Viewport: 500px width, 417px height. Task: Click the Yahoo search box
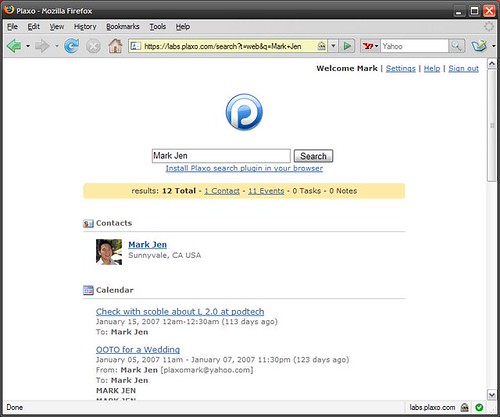click(414, 46)
